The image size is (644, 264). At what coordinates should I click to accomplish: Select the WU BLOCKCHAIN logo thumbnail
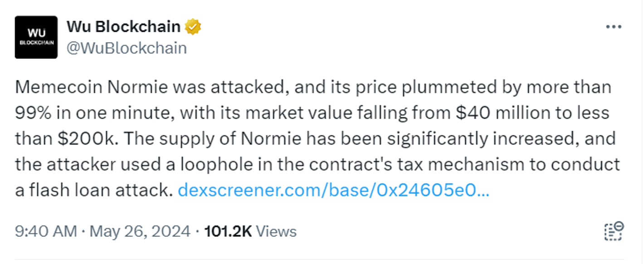(x=37, y=38)
